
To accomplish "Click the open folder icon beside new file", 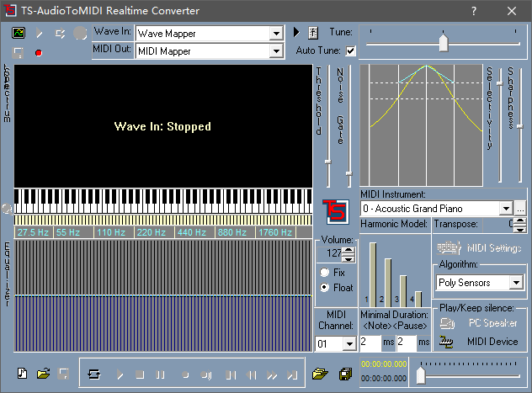I will click(43, 374).
